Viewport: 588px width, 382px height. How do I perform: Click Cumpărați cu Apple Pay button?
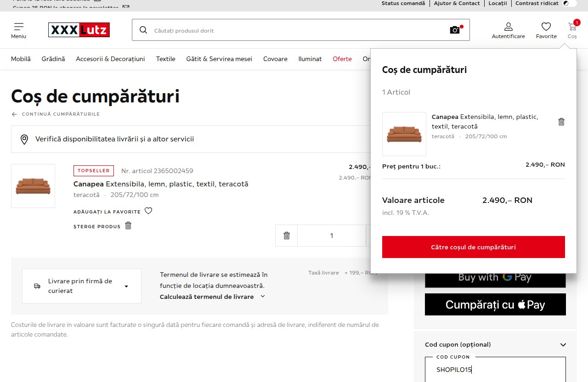click(x=495, y=304)
